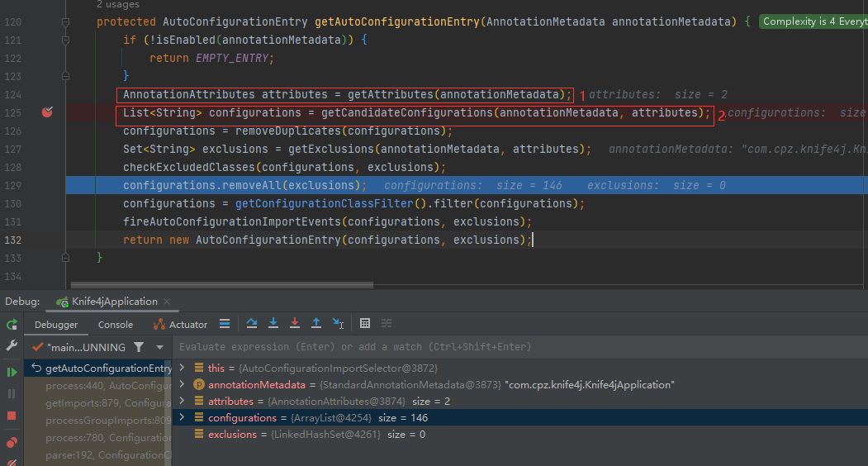Filter frames using funnel icon
The width and height of the screenshot is (868, 466).
pos(139,347)
